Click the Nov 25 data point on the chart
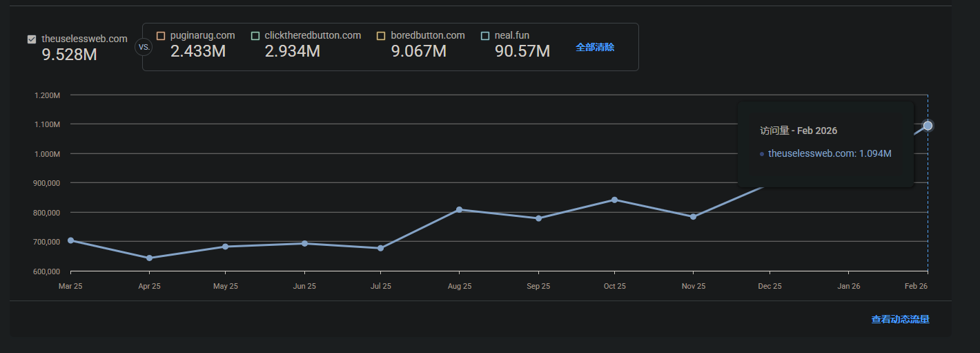The image size is (980, 353). (693, 217)
